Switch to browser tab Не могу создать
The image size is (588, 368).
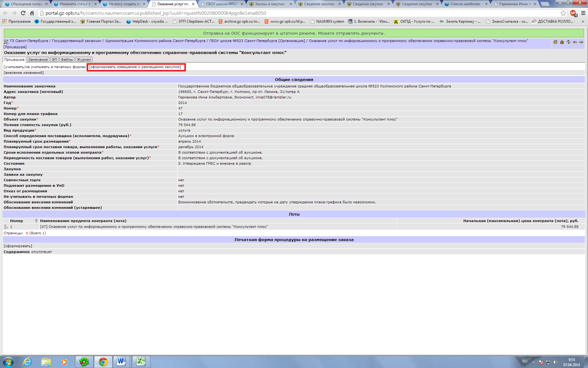pos(124,4)
